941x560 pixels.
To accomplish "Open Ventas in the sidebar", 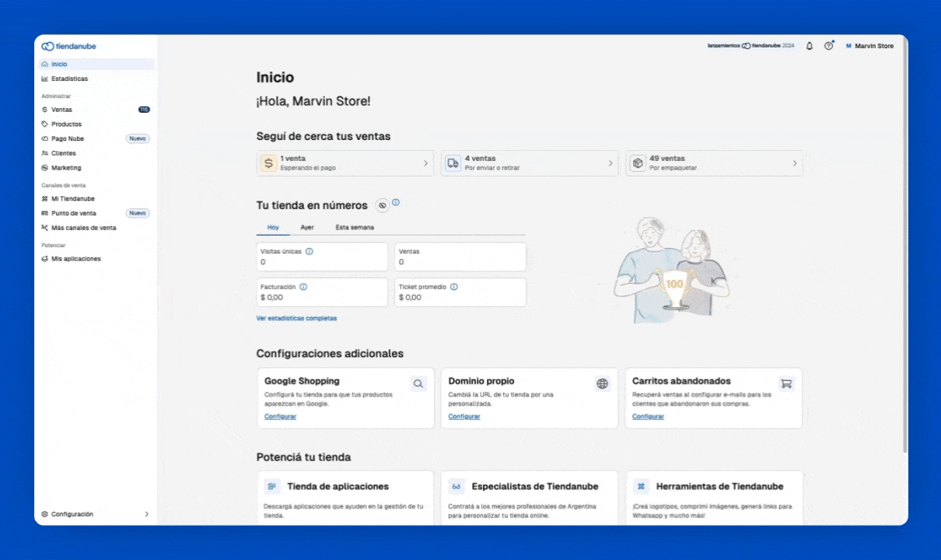I will pos(62,110).
